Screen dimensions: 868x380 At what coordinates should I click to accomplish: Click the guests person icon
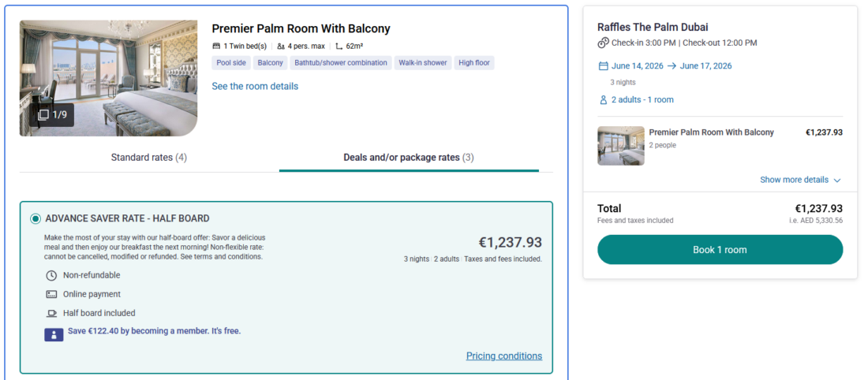click(604, 100)
